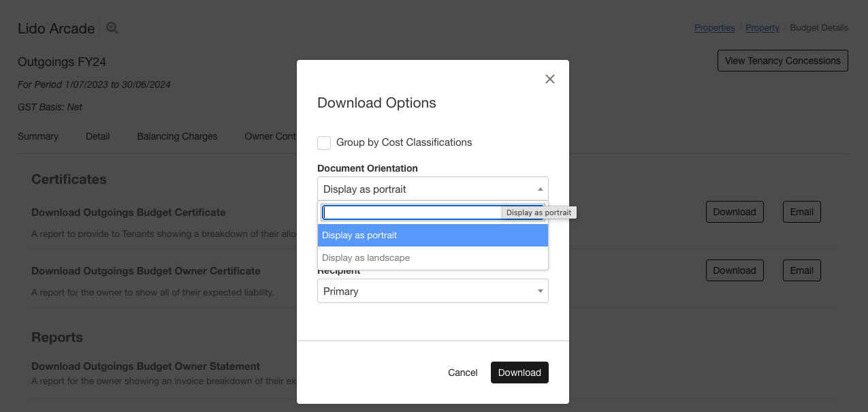
Task: Open the Properties breadcrumb link
Action: click(x=714, y=28)
